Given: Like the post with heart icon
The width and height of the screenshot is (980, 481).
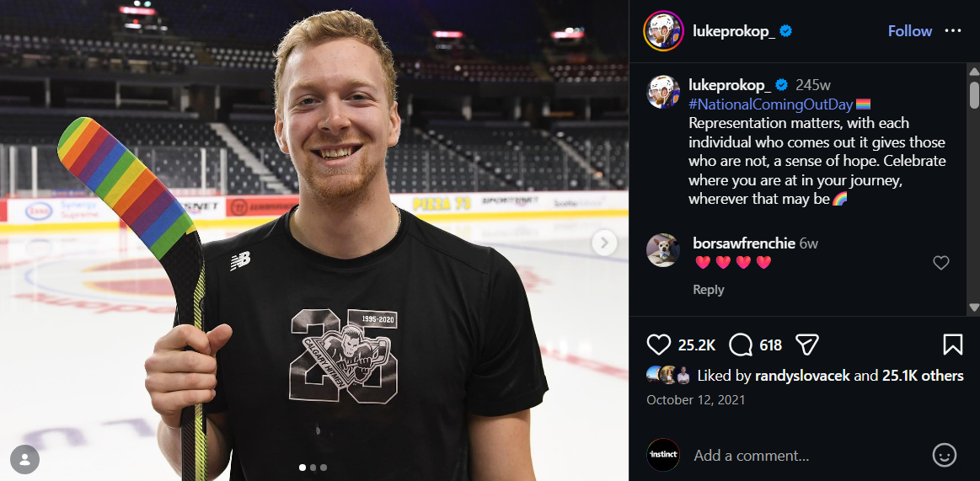Looking at the screenshot, I should tap(658, 345).
